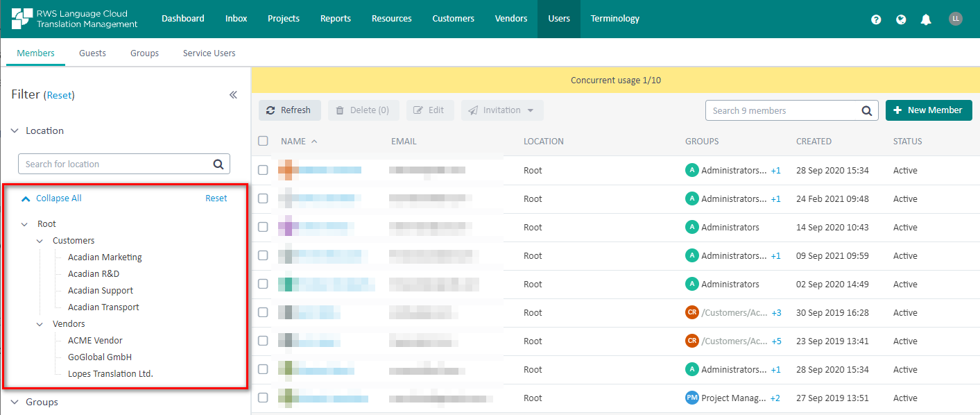Open the LL user avatar menu

point(956,19)
